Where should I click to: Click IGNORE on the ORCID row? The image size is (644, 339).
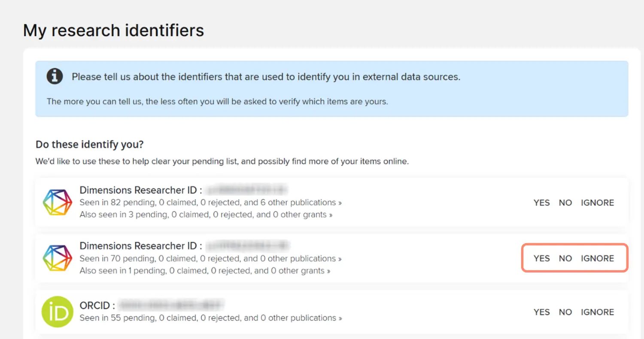(x=597, y=312)
